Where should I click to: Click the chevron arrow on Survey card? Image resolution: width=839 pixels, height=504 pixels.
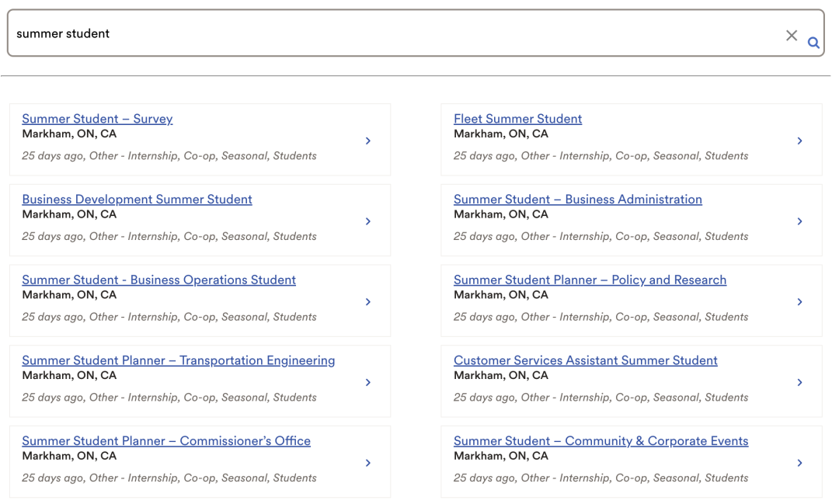(368, 141)
